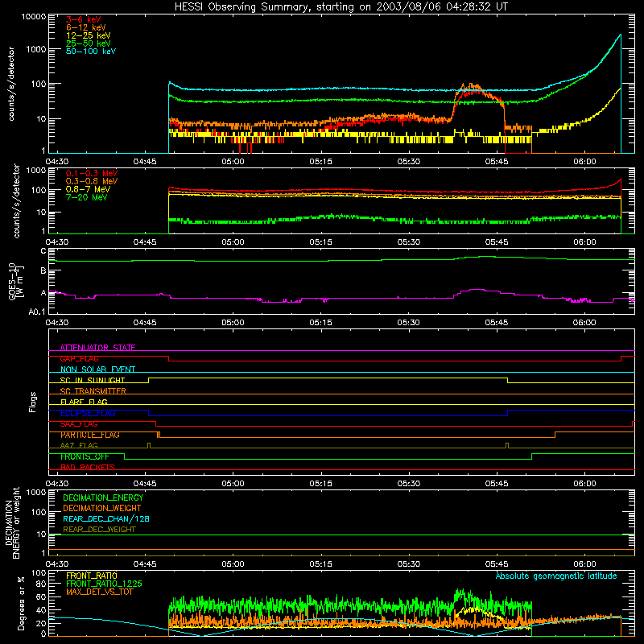This screenshot has width=644, height=644.
Task: Click the C class tick on GOES axis
Action: click(43, 251)
